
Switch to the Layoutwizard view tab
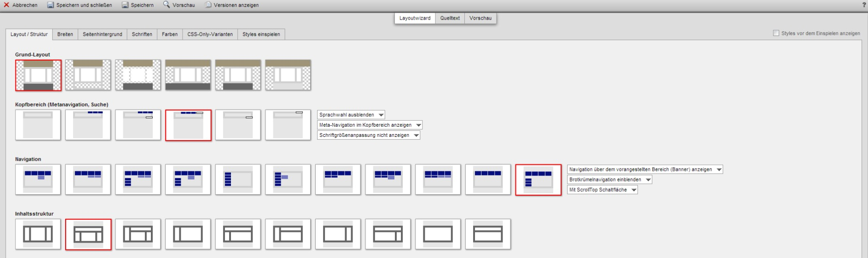415,18
